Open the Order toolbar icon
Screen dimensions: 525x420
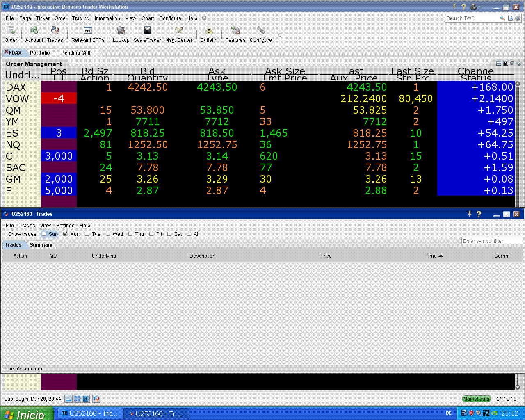click(x=11, y=34)
